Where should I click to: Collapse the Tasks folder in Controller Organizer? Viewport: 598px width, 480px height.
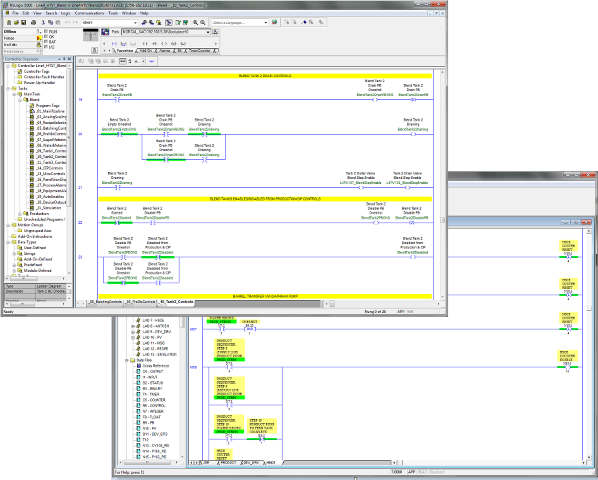click(x=8, y=88)
